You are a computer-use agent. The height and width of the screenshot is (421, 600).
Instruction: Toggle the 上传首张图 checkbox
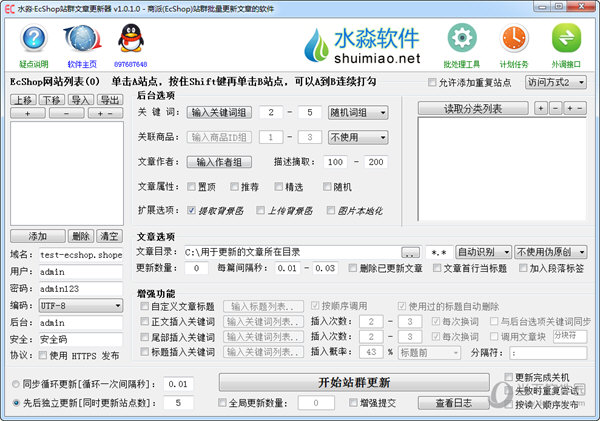260,210
